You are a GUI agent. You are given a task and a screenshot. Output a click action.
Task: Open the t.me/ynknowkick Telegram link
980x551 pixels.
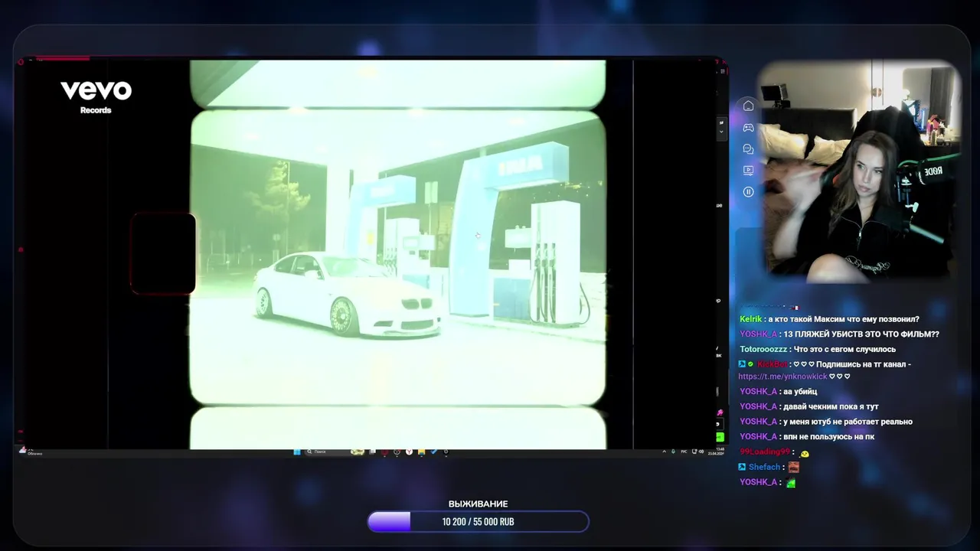pos(782,377)
